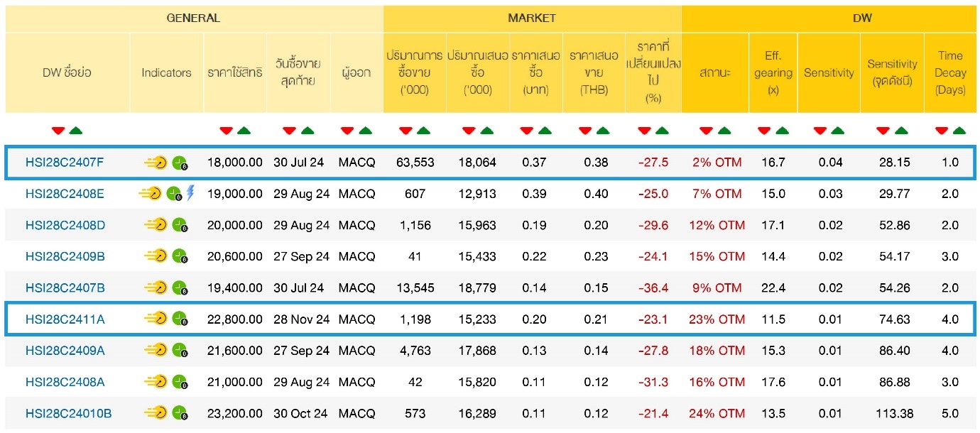Sort Time Decay column ascending
980x433 pixels.
coord(959,131)
